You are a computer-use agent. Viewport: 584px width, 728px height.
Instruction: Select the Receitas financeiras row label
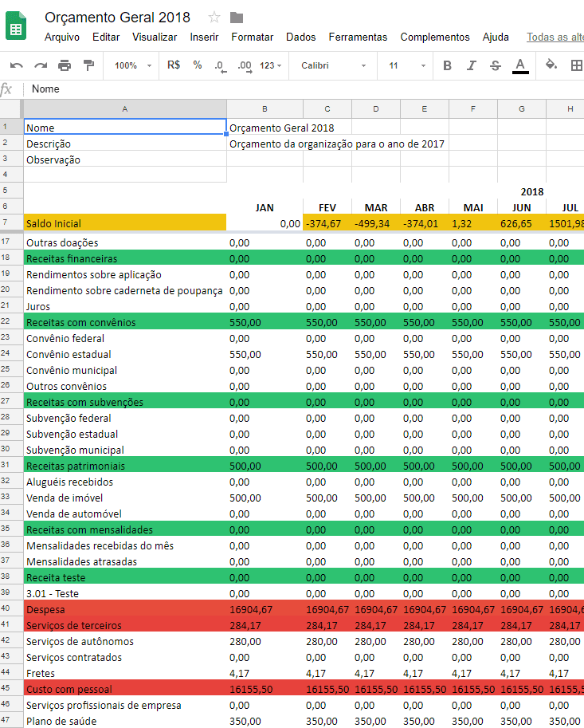click(125, 258)
